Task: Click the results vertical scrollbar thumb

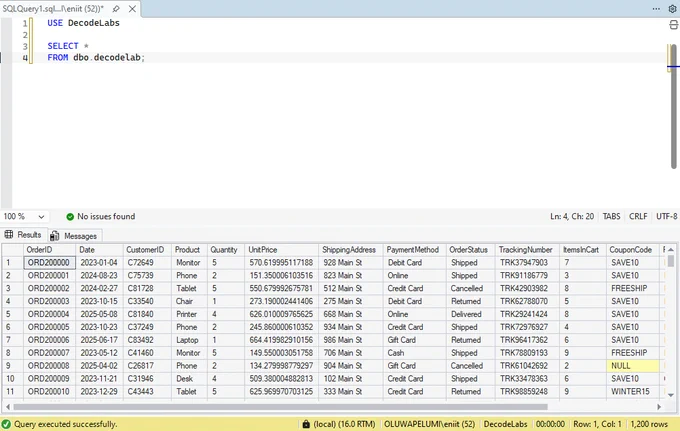Action: pyautogui.click(x=671, y=261)
